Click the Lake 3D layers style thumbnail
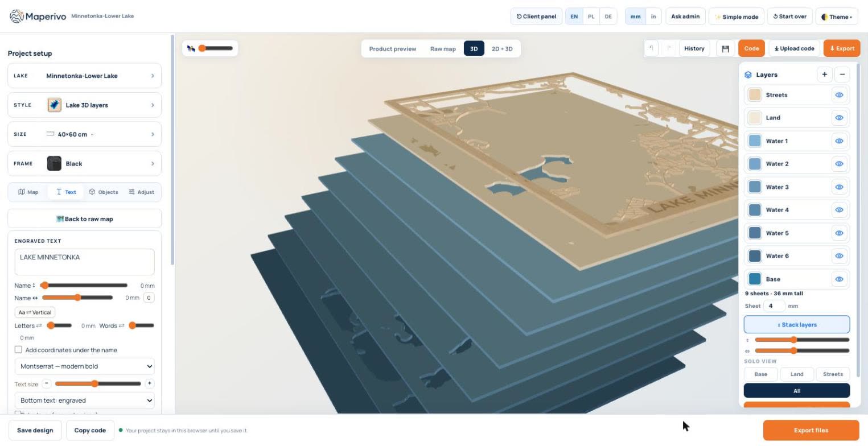The height and width of the screenshot is (446, 868). [x=54, y=105]
